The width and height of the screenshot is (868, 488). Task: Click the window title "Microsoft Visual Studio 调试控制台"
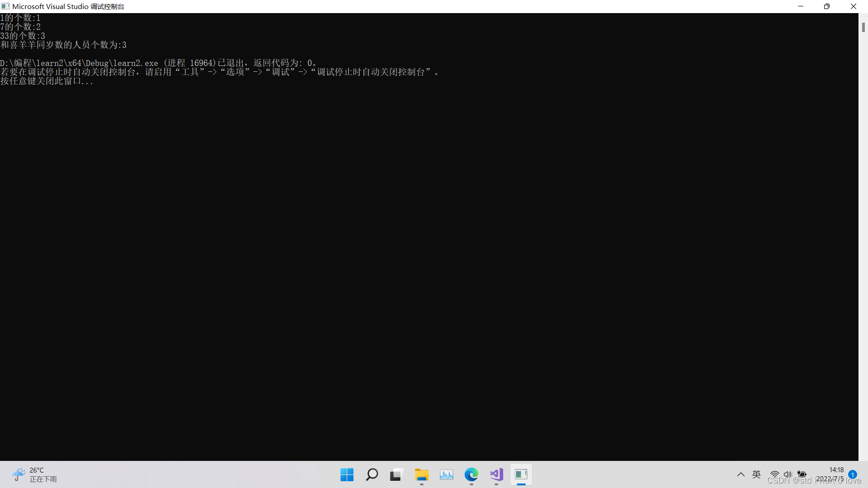point(68,6)
